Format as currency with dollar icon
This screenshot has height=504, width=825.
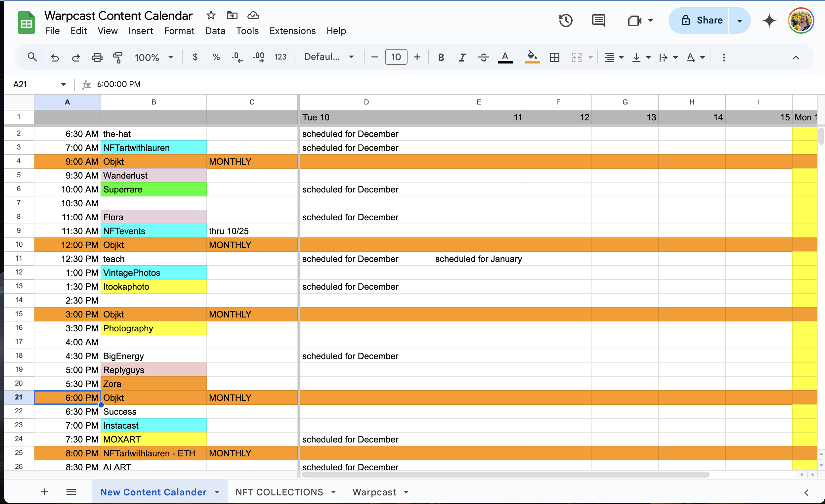click(x=195, y=57)
